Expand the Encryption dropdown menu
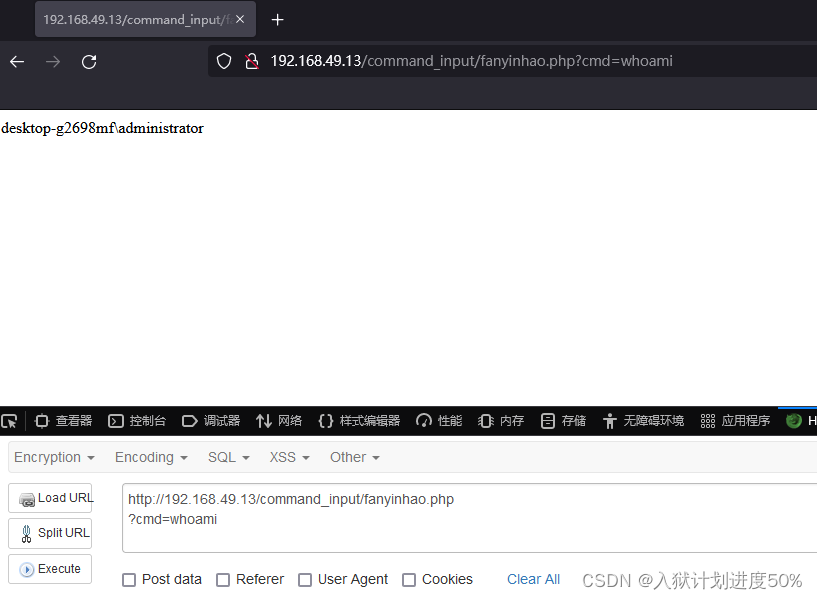The height and width of the screenshot is (599, 817). pos(54,457)
